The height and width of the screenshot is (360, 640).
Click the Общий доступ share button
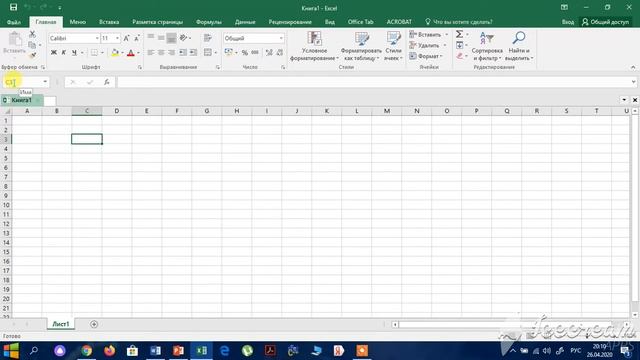pos(605,22)
